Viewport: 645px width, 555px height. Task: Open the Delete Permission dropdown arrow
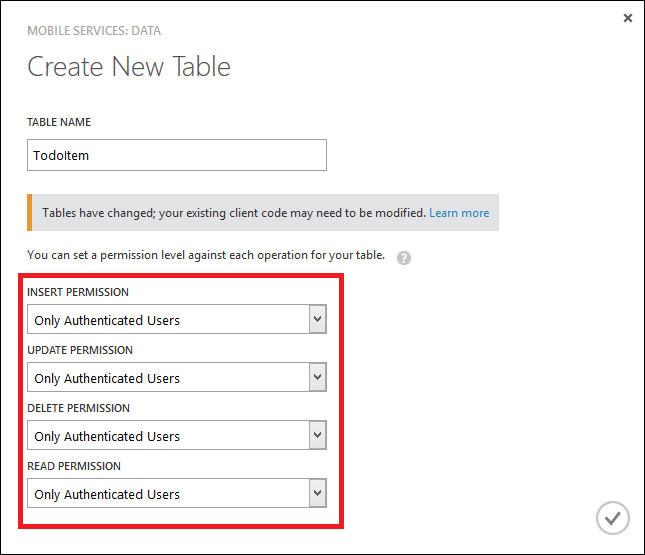(318, 435)
